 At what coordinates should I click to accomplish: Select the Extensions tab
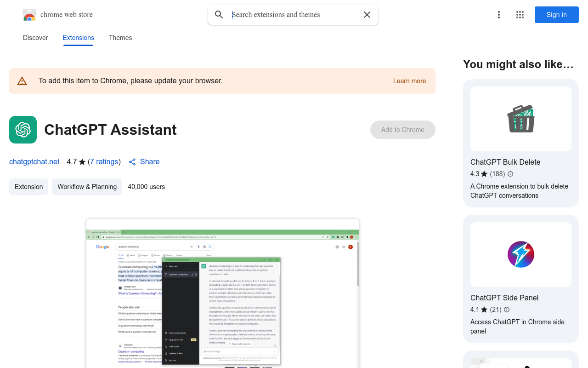point(78,38)
